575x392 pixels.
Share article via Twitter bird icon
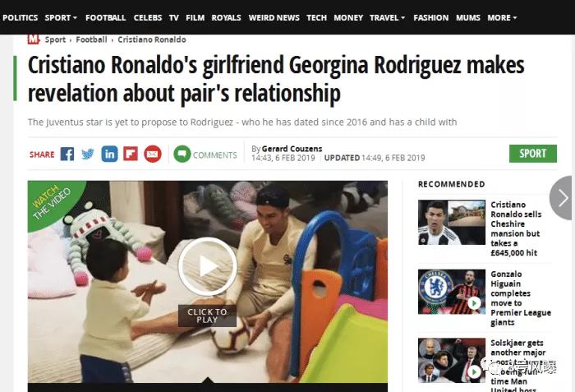pos(88,154)
